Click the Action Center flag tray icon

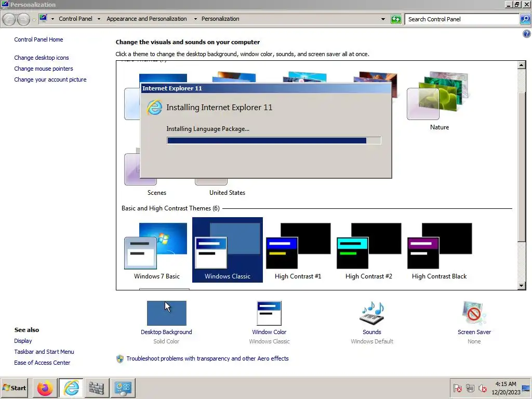click(457, 388)
